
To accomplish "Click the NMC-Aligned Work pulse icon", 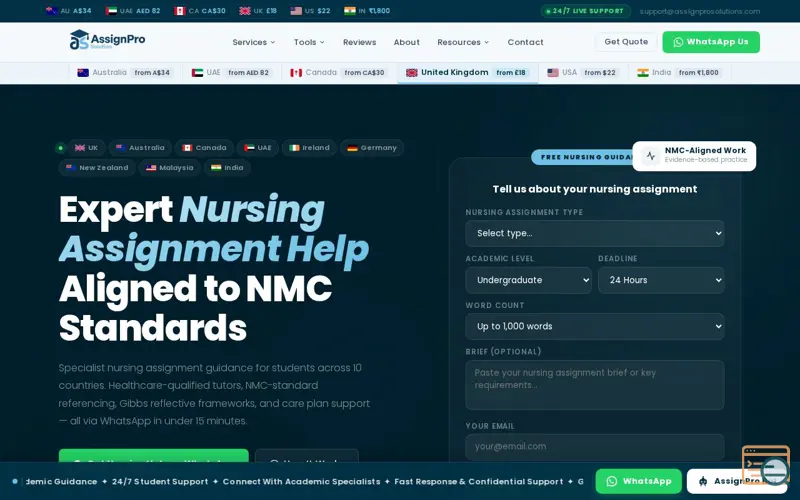I will click(x=650, y=156).
